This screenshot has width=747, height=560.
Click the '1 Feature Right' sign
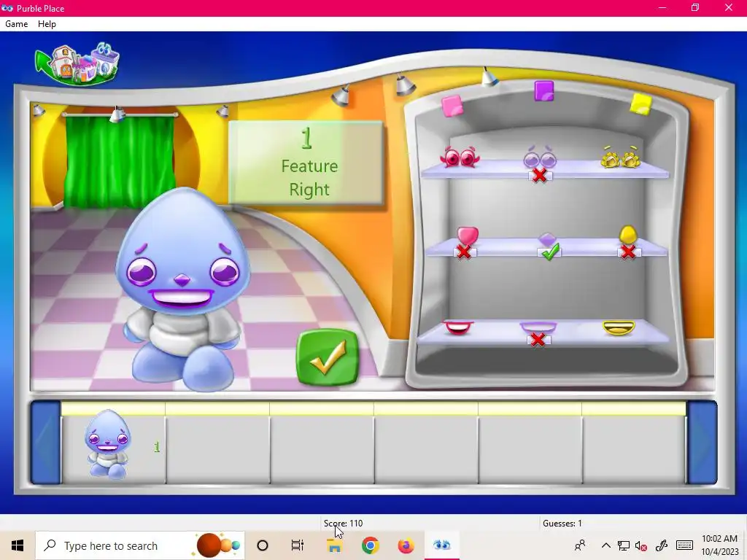(306, 163)
